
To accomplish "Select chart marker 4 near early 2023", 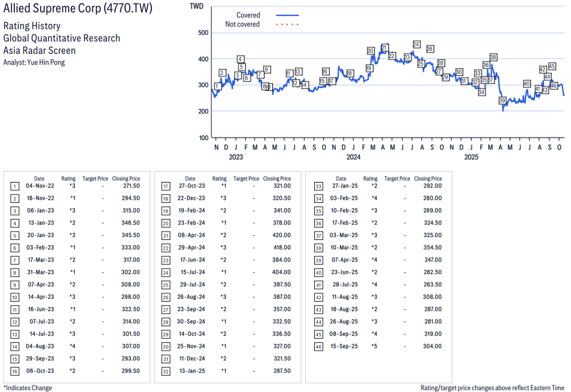I will (x=240, y=59).
